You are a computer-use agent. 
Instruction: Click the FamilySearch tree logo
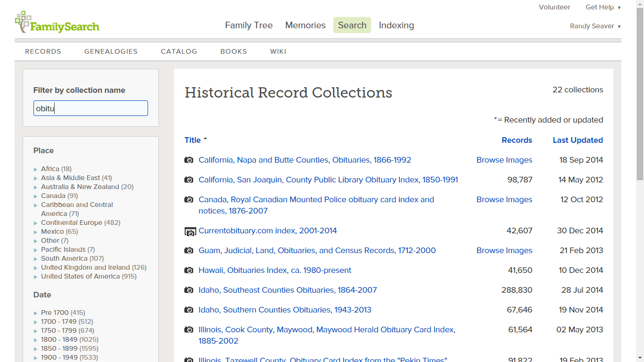[x=24, y=22]
